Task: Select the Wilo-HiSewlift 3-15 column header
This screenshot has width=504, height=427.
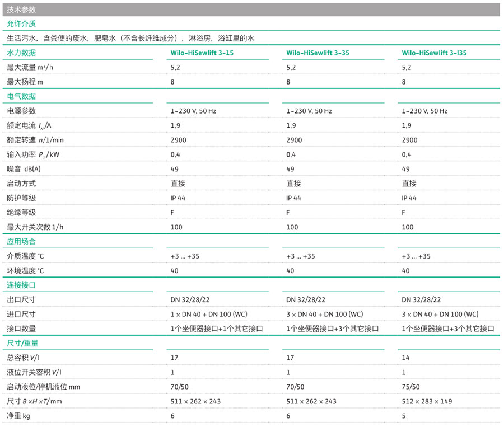Action: pos(202,53)
